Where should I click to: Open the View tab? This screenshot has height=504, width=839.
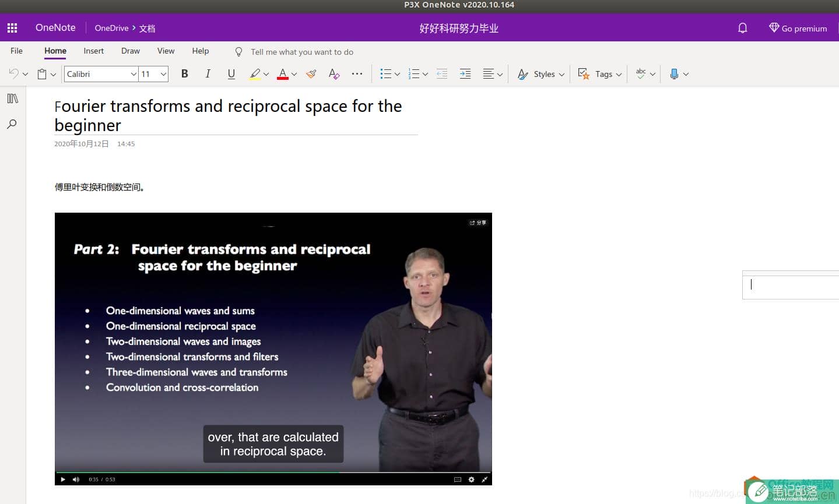pos(166,51)
